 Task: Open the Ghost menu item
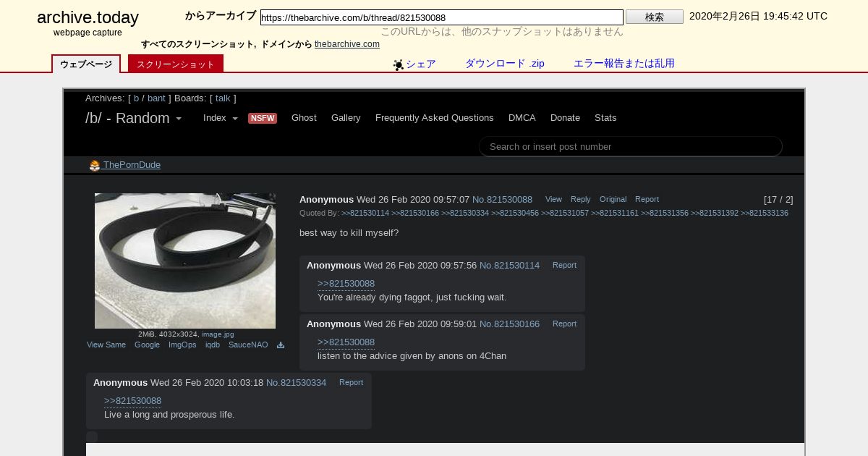[x=304, y=118]
